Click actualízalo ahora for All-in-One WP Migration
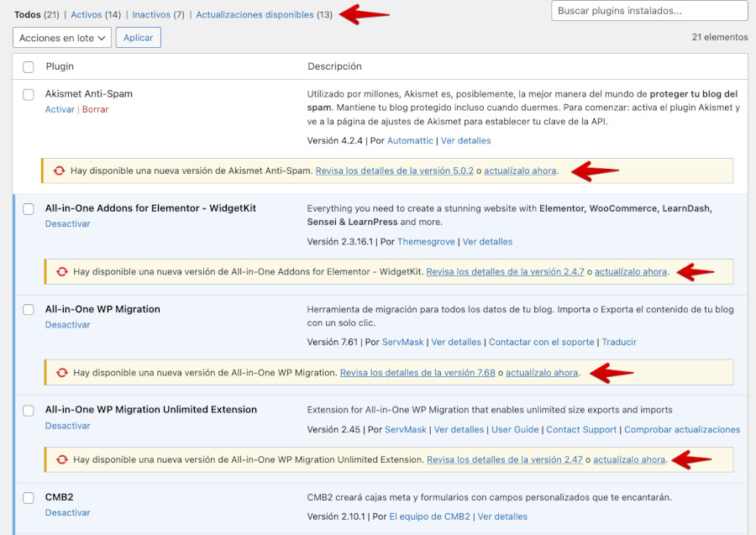The image size is (756, 535). pyautogui.click(x=542, y=373)
